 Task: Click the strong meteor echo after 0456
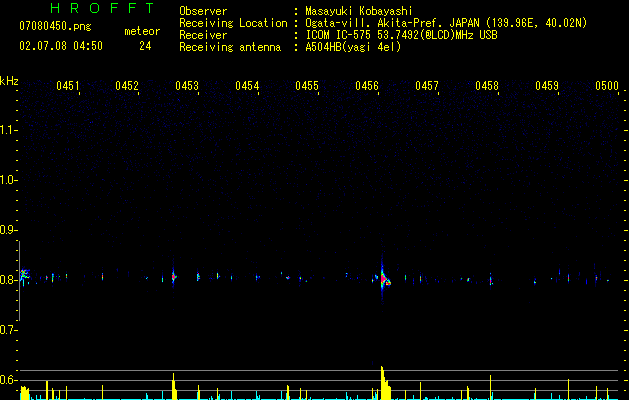(384, 278)
